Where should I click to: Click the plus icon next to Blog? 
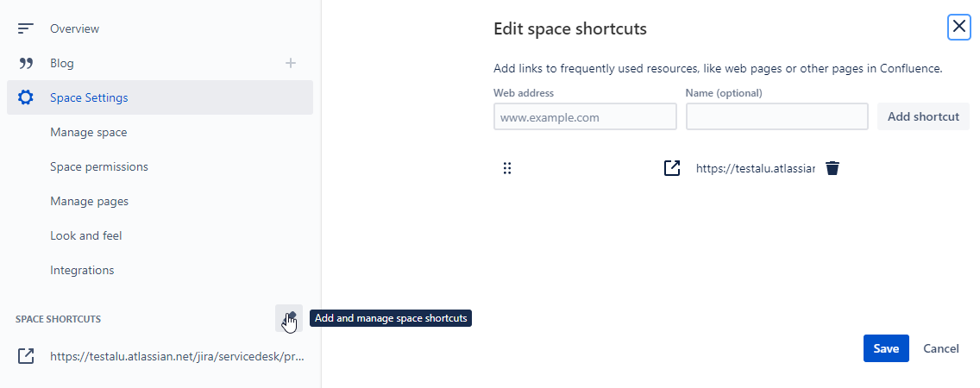click(291, 63)
